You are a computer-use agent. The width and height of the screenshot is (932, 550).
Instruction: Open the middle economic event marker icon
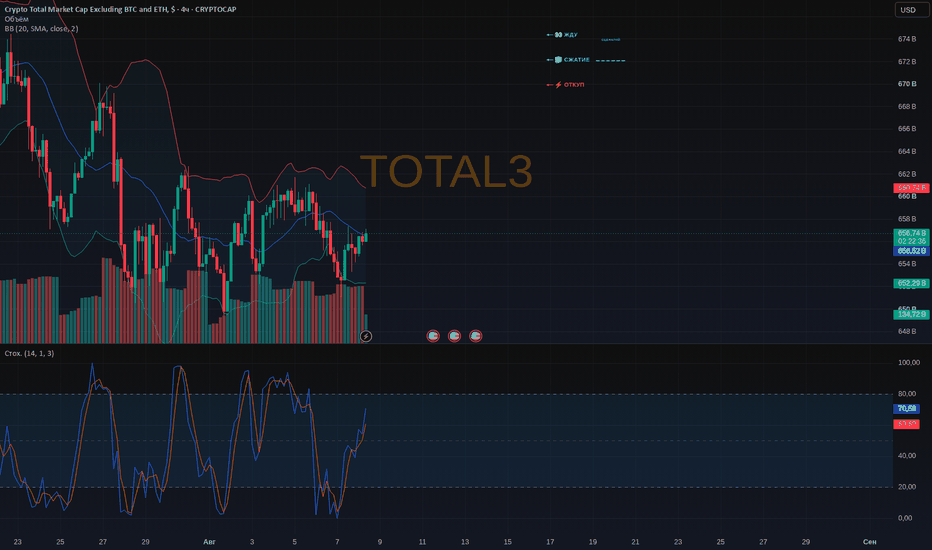click(x=454, y=336)
